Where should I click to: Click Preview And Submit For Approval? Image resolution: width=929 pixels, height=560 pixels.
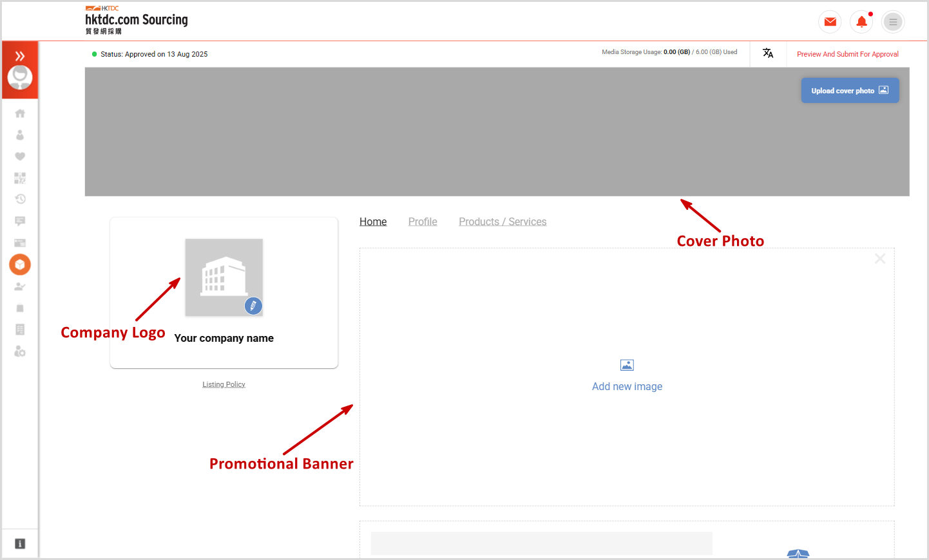coord(848,54)
